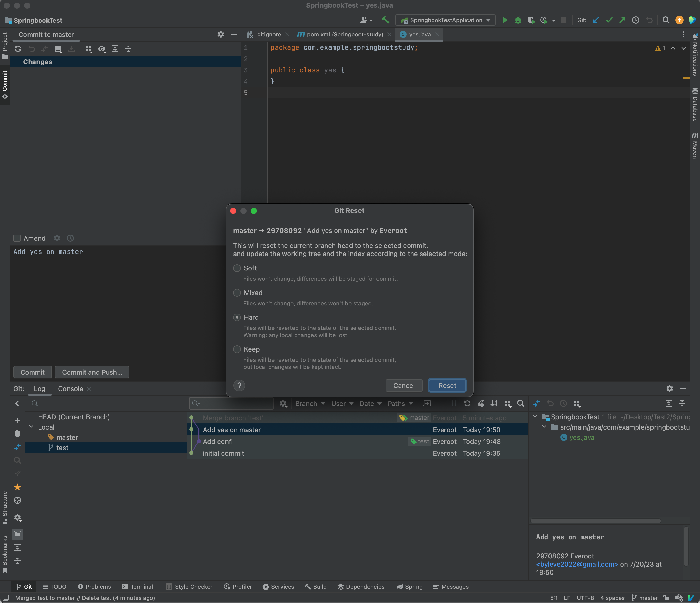Click the Cherry-pick icon in Git log toolbar
Viewport: 700px width, 603px height.
(x=481, y=403)
